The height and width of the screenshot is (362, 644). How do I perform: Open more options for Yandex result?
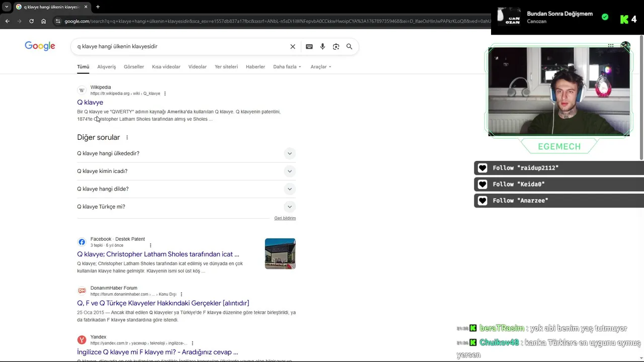(192, 343)
